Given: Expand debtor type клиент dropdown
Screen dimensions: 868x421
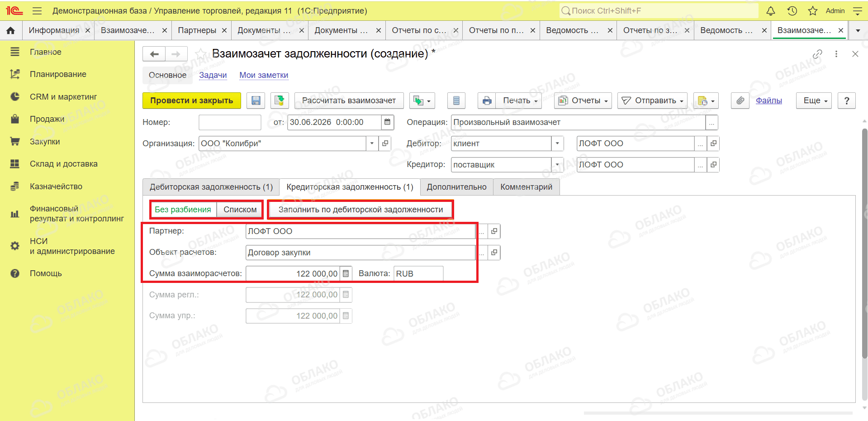Looking at the screenshot, I should [x=557, y=144].
